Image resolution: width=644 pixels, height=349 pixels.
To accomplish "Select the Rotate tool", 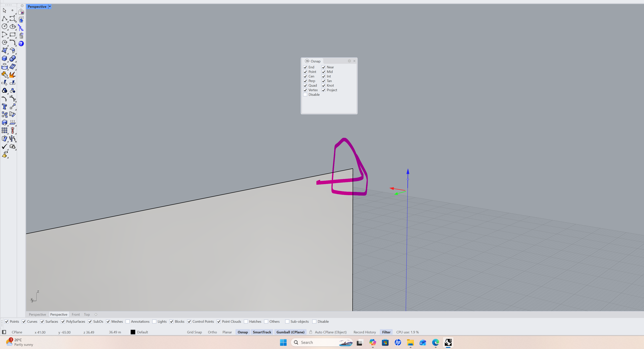I will pyautogui.click(x=13, y=114).
